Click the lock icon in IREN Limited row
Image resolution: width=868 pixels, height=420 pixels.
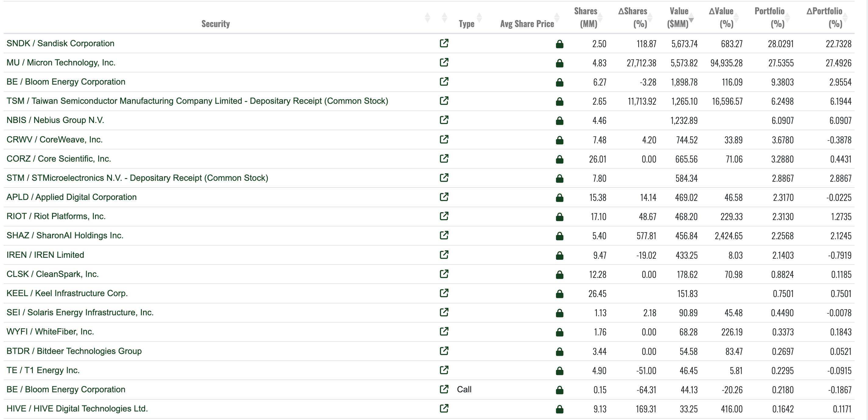click(559, 256)
